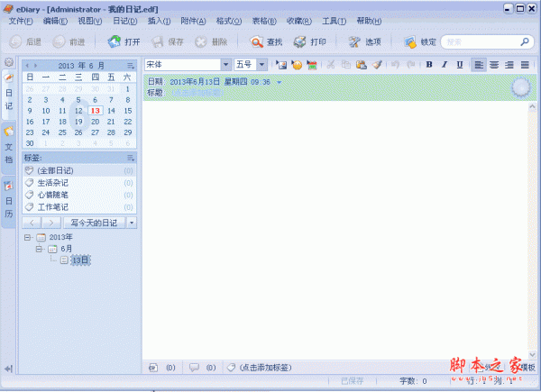Go to previous month in calendar
Viewport: 541px width, 392px height.
coord(27,66)
